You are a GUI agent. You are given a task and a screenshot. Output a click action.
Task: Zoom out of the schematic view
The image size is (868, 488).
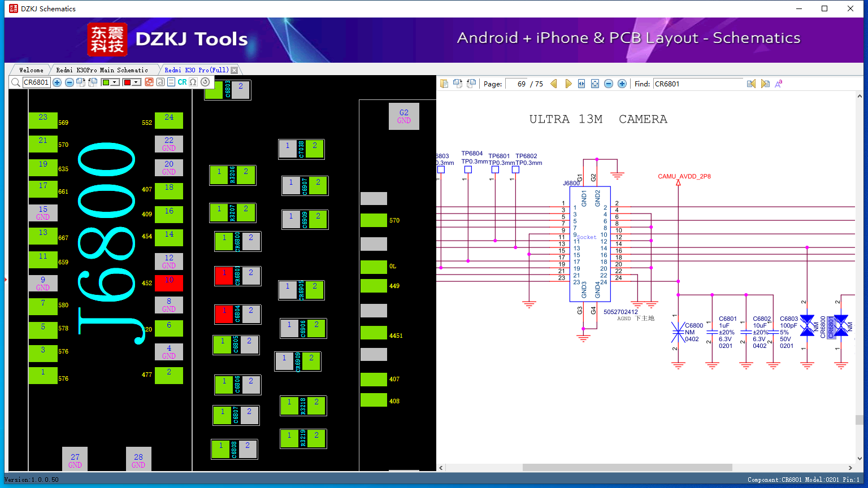(x=609, y=84)
